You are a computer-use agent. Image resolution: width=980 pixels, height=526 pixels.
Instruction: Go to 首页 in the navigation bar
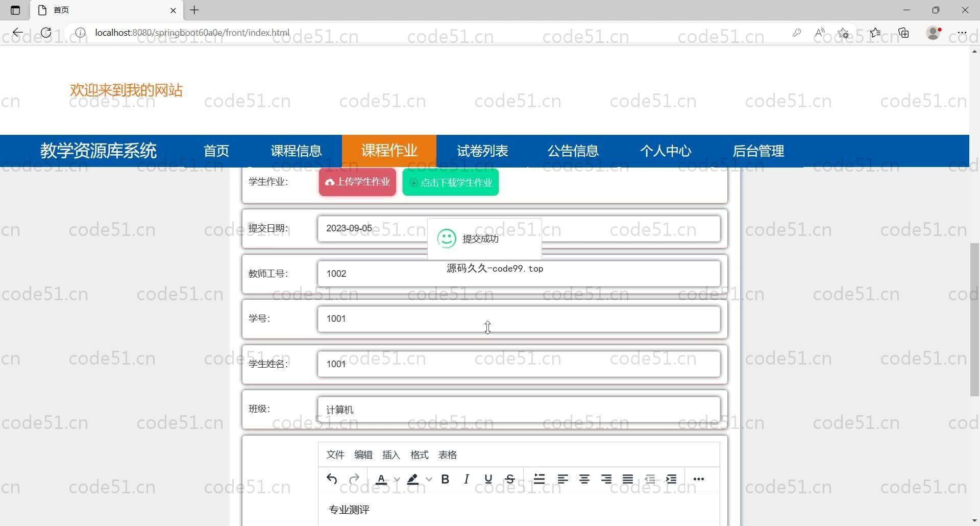coord(216,151)
